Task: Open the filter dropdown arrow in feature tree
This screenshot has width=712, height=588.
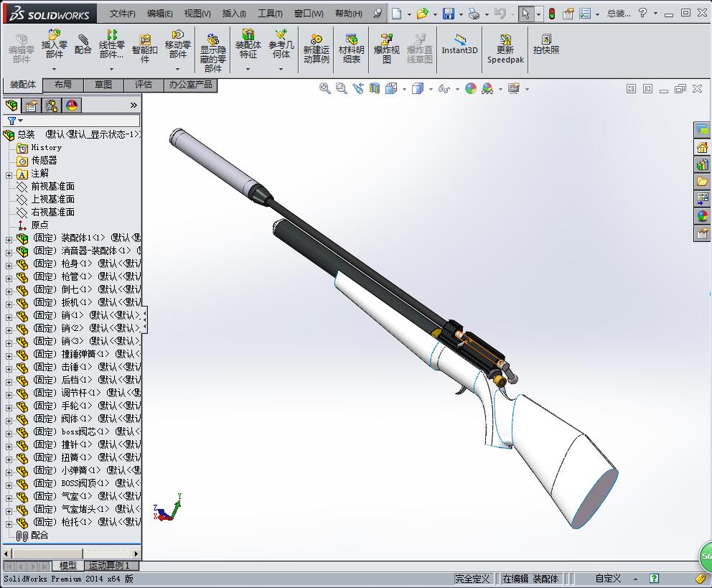Action: 20,121
